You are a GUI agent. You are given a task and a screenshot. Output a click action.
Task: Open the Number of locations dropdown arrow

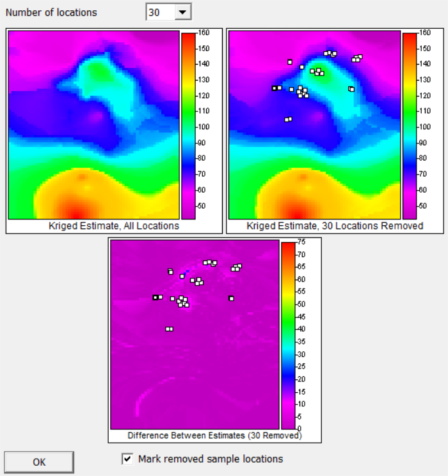tap(182, 12)
